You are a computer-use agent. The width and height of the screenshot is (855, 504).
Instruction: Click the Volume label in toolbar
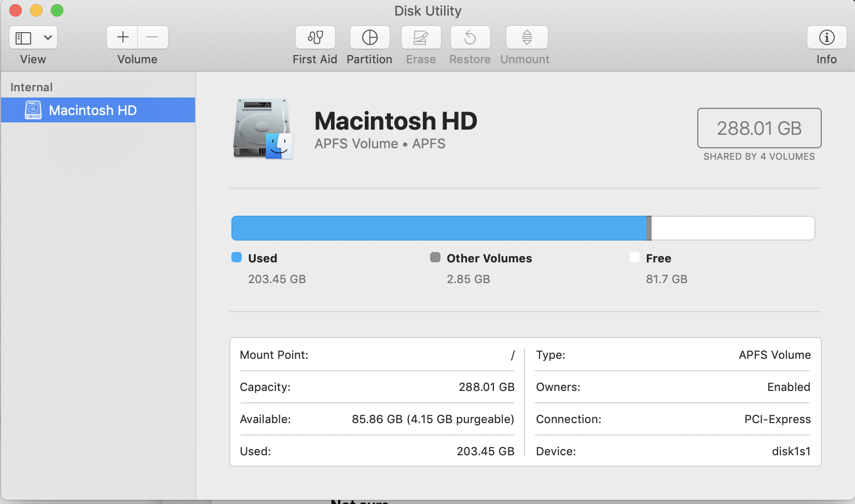tap(137, 60)
